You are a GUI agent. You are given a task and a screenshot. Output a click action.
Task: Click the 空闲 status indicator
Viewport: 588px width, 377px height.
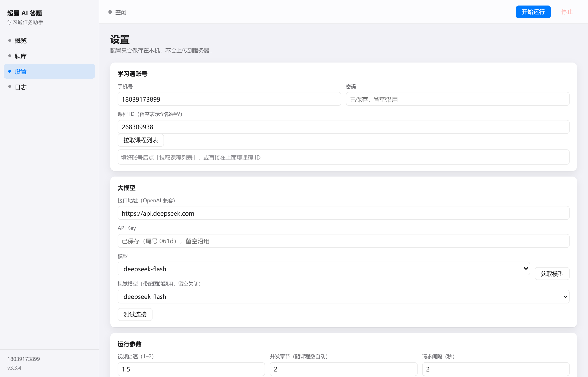(117, 12)
